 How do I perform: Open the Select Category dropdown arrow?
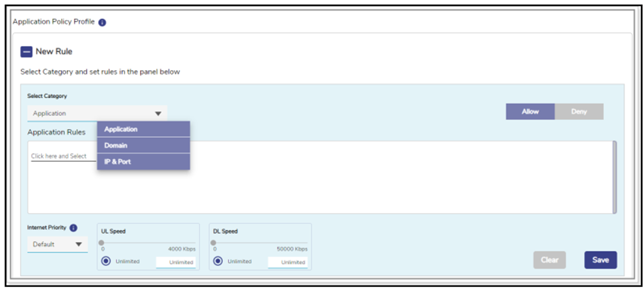(158, 114)
